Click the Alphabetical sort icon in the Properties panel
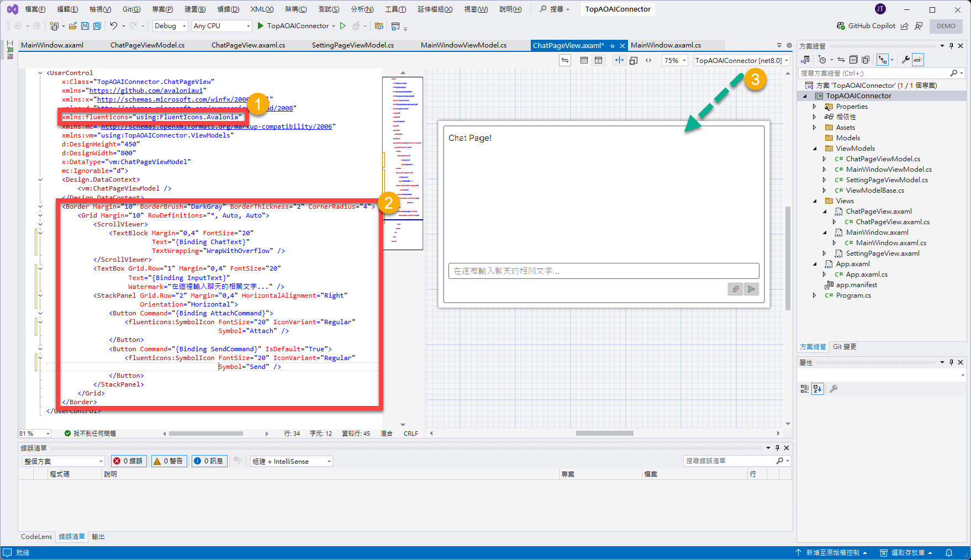This screenshot has width=971, height=560. coord(817,389)
